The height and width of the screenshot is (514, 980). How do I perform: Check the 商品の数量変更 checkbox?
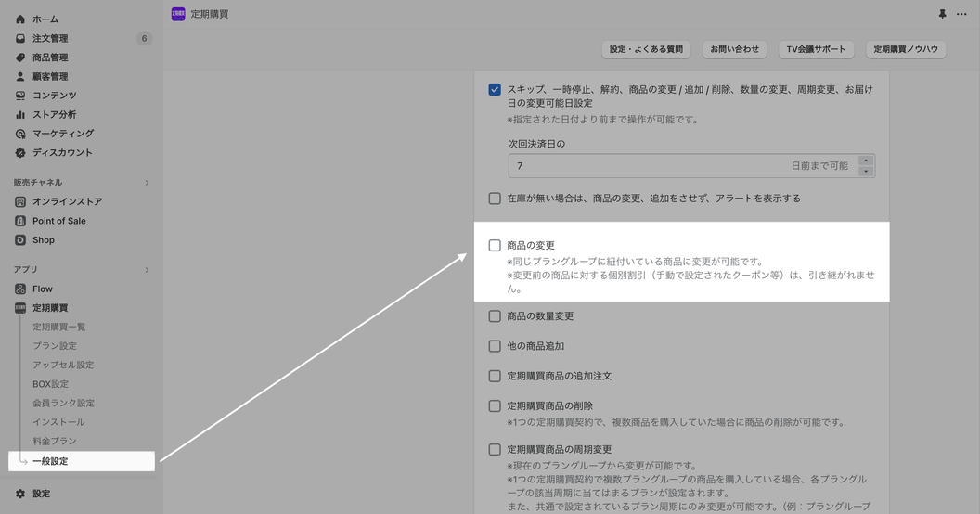tap(495, 316)
